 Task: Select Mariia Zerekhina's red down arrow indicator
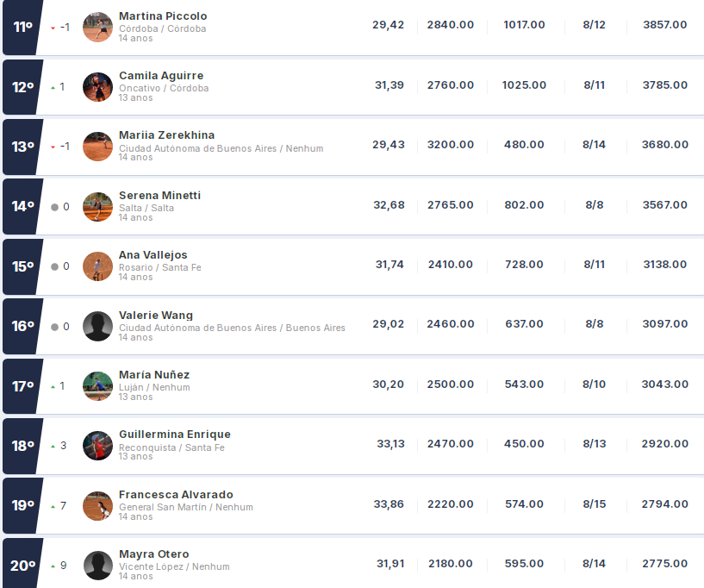pos(53,147)
